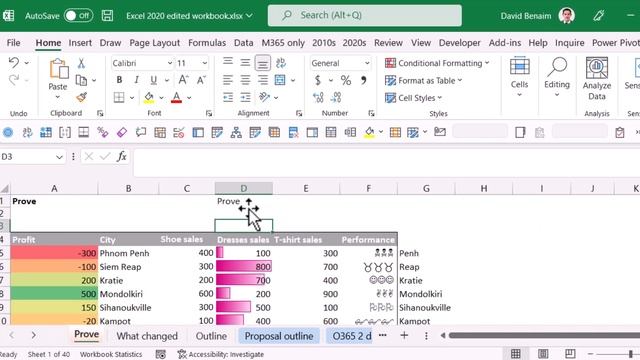Click the Copy icon
Viewport: 640px width, 360px height.
click(x=81, y=80)
